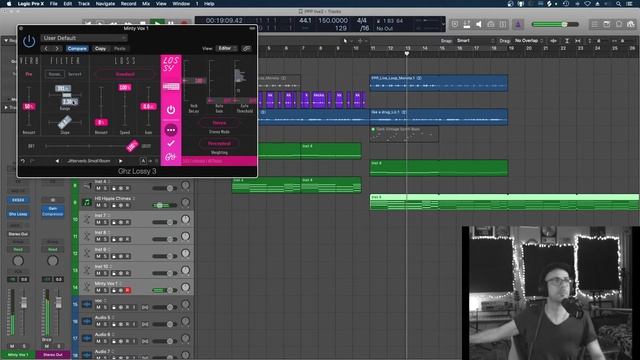Viewport: 640px width, 360px height.
Task: Toggle the plugin bypass power button
Action: tap(29, 41)
